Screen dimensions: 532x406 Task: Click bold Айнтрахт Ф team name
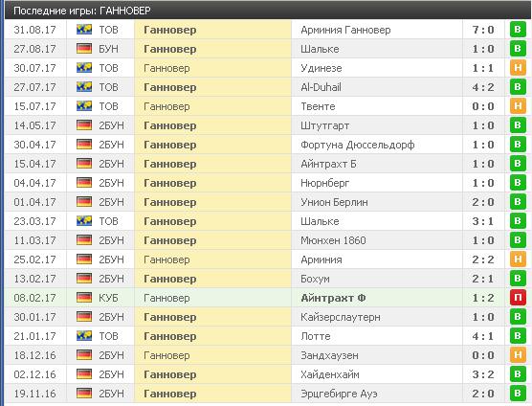[333, 298]
